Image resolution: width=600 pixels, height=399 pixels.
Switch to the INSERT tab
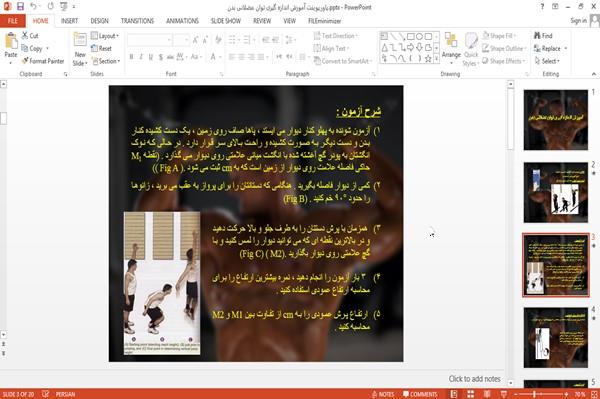(x=69, y=21)
